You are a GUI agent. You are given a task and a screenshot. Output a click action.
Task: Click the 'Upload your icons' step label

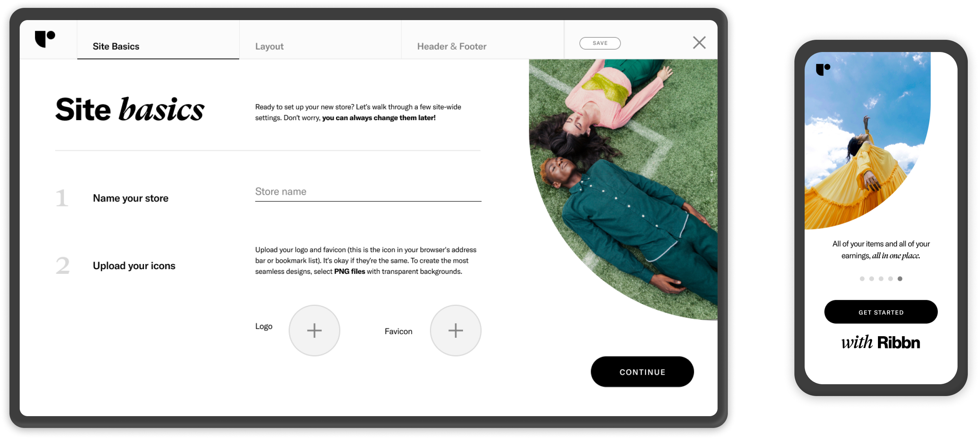(x=134, y=266)
